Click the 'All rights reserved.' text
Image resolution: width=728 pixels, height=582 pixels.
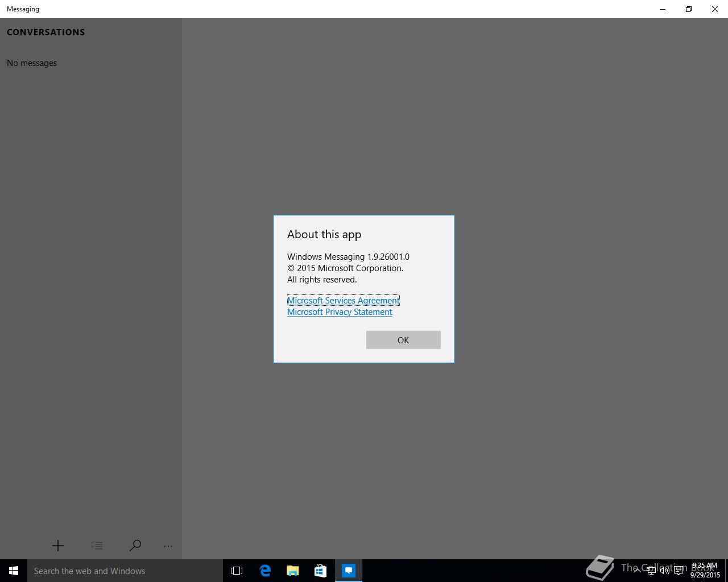pos(322,280)
